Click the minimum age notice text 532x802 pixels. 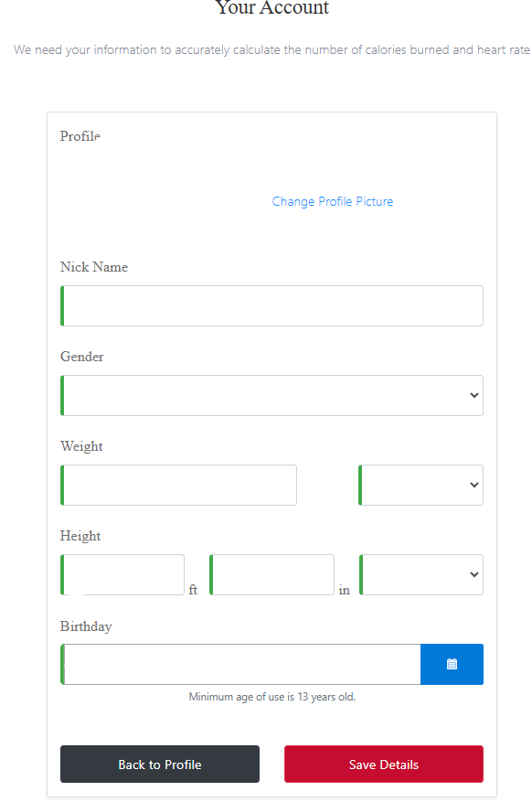pyautogui.click(x=271, y=697)
